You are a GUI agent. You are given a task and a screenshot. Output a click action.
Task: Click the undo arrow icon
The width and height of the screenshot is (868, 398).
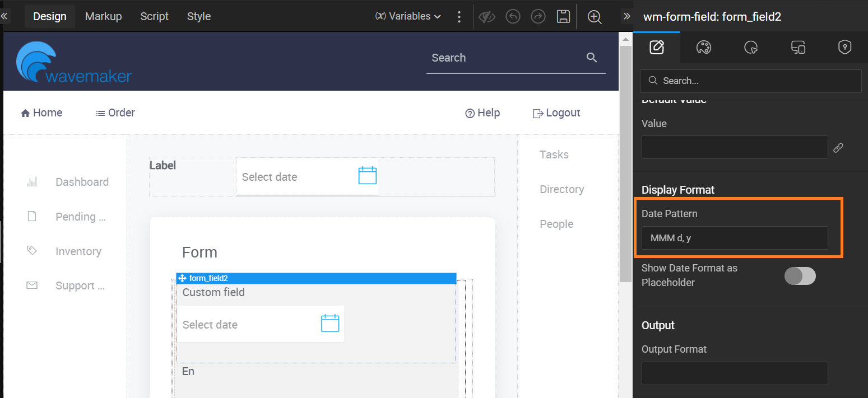tap(512, 16)
